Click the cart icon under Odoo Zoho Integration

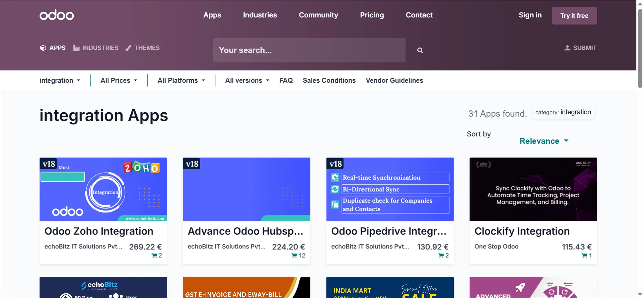tap(154, 256)
